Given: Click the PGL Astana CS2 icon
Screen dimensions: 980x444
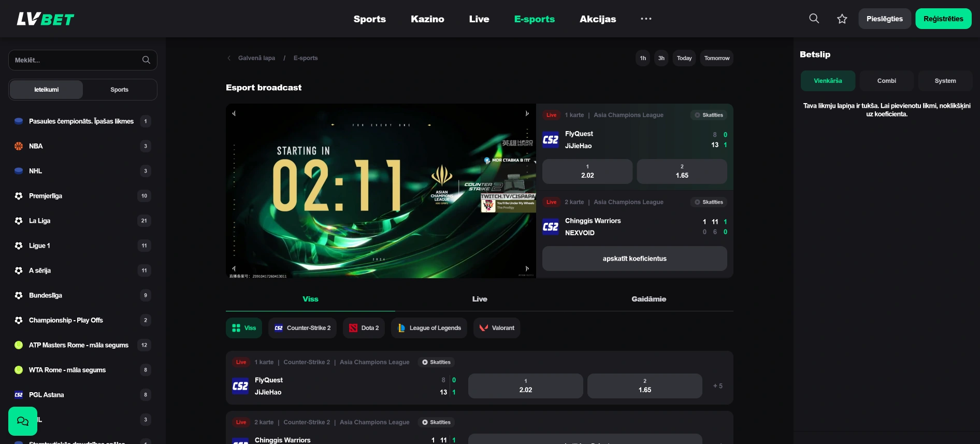Looking at the screenshot, I should pos(19,395).
